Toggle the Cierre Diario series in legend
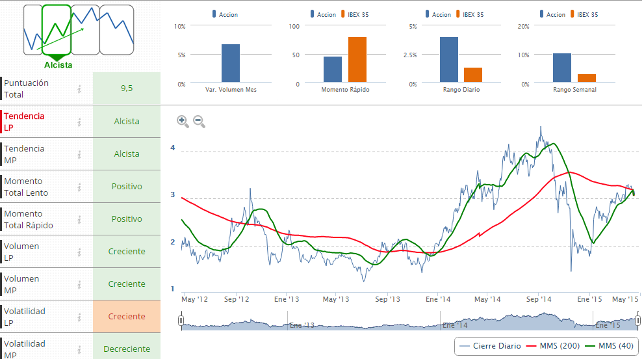Viewport: 644px width, 359px height. point(490,346)
